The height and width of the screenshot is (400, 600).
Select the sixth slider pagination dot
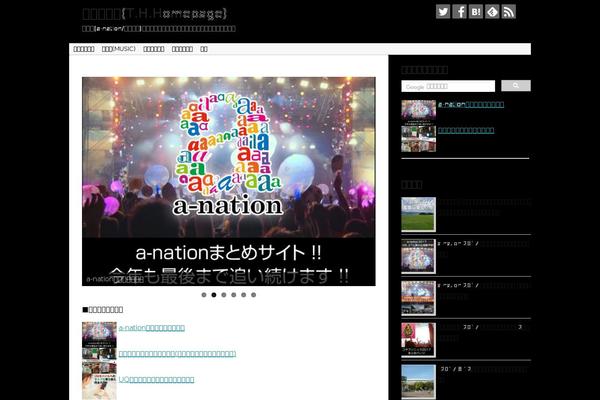[254, 295]
